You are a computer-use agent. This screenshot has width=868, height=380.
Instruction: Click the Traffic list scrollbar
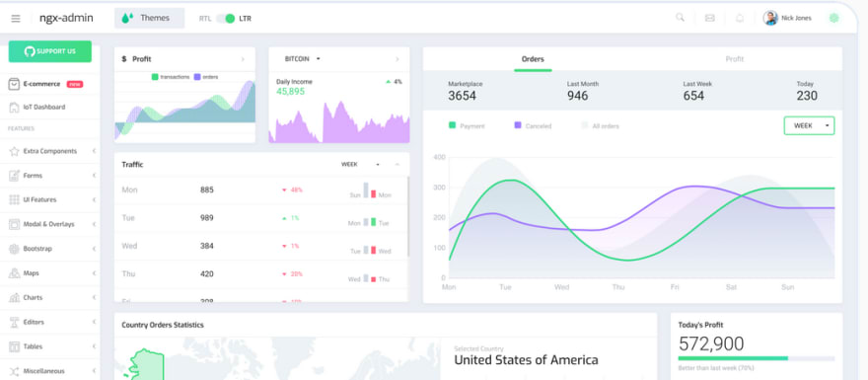(x=408, y=216)
